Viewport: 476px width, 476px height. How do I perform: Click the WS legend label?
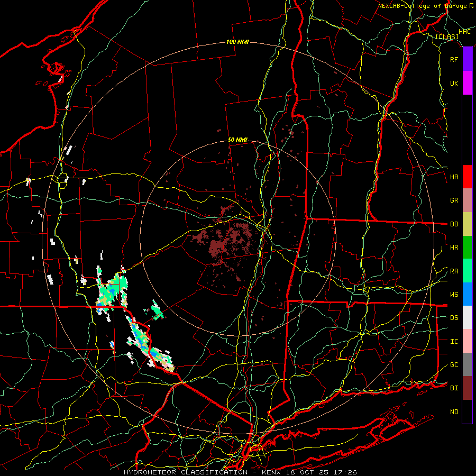click(x=454, y=295)
